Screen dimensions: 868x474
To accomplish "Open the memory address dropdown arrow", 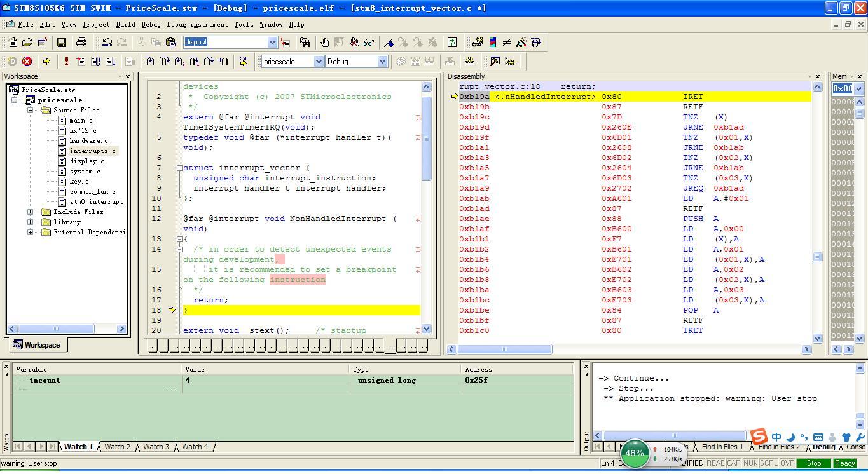I will (x=858, y=89).
